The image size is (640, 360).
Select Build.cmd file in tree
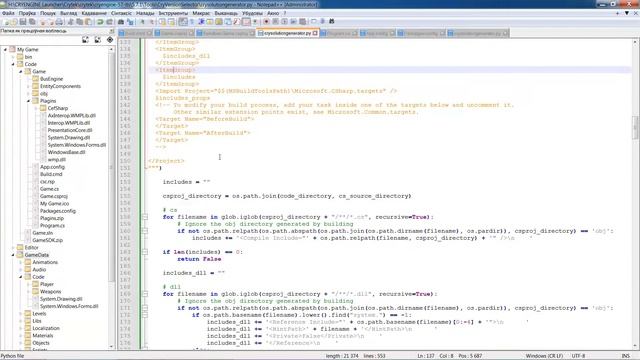coord(51,174)
